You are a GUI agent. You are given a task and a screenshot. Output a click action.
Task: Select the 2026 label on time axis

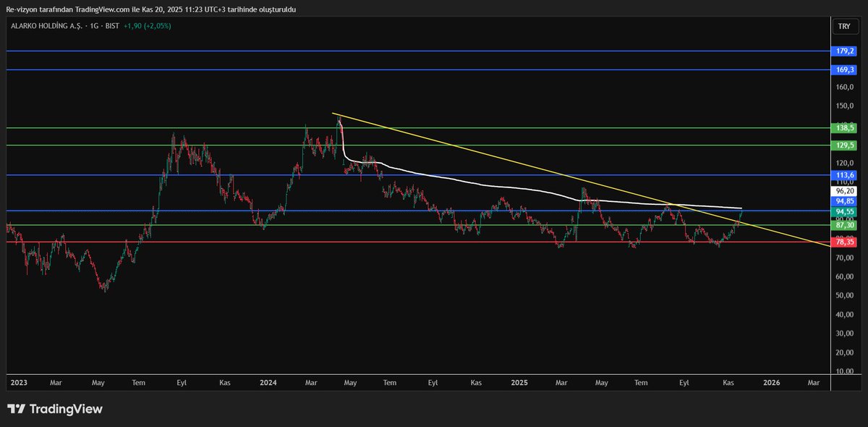tap(772, 381)
